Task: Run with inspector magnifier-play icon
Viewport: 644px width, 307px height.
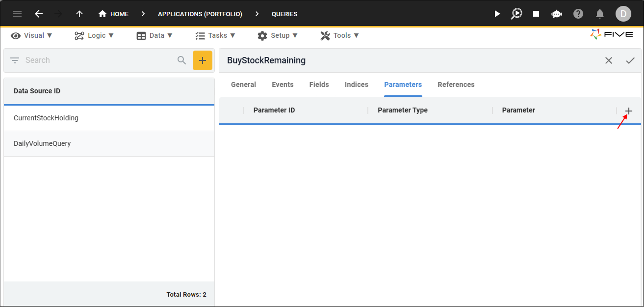Action: [x=516, y=14]
